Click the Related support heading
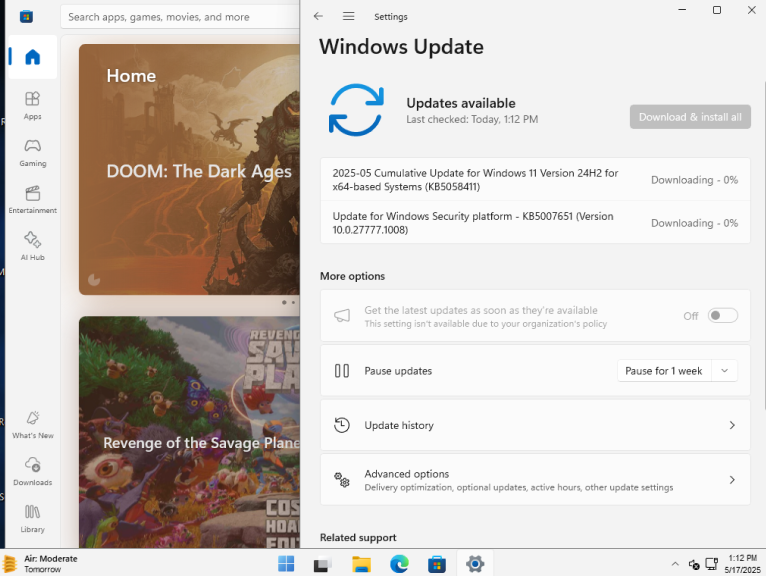The height and width of the screenshot is (576, 766). [x=358, y=537]
